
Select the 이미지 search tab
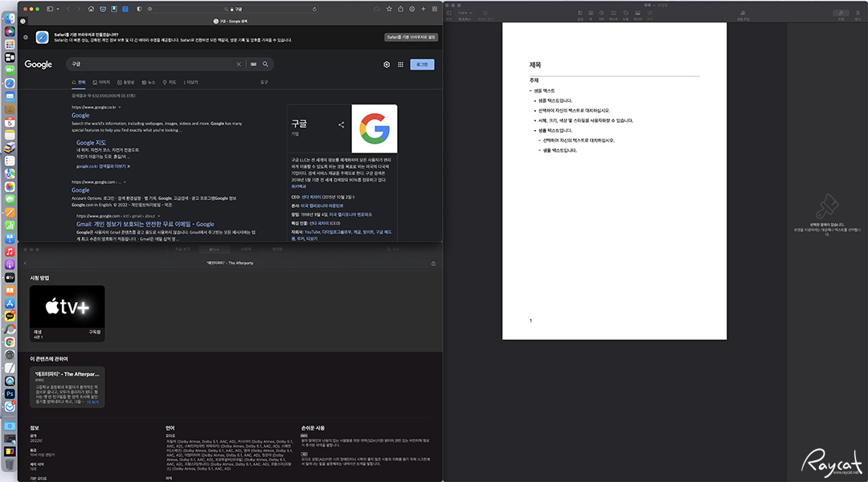101,83
